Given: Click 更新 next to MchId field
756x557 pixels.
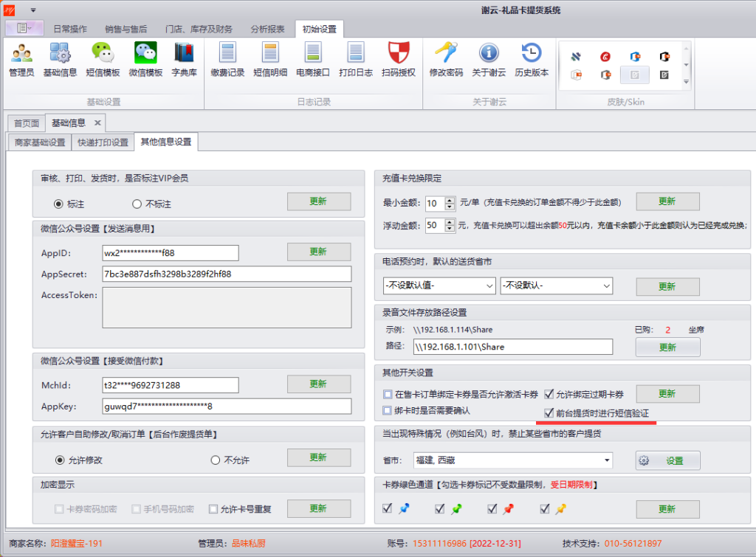Looking at the screenshot, I should pyautogui.click(x=319, y=384).
